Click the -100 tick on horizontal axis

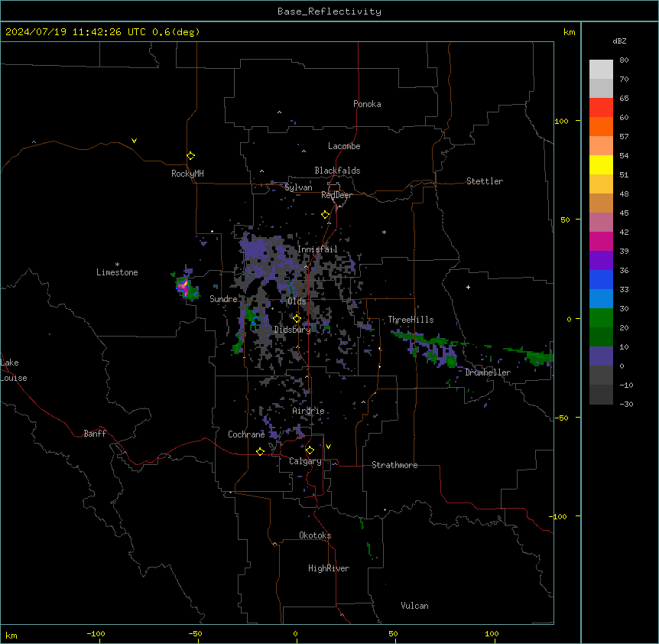[96, 633]
